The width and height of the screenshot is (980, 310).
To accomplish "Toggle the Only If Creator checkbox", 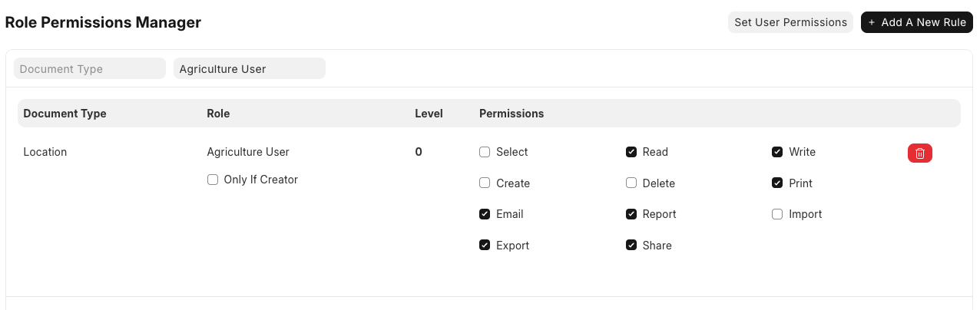I will tap(213, 180).
